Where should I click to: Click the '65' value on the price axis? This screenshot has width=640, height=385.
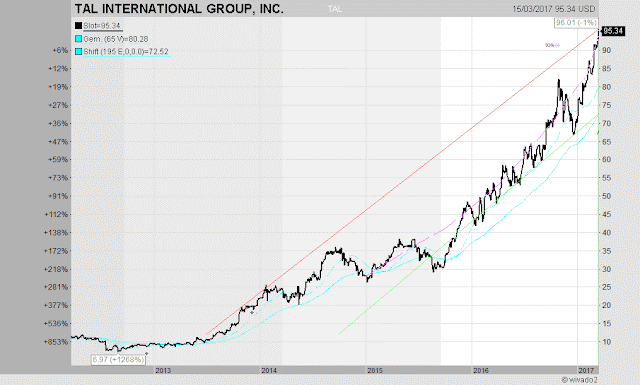click(x=607, y=142)
